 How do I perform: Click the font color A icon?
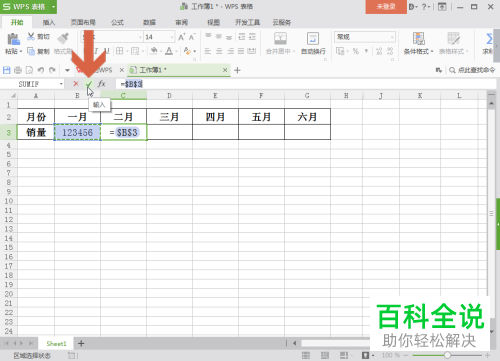tap(169, 51)
